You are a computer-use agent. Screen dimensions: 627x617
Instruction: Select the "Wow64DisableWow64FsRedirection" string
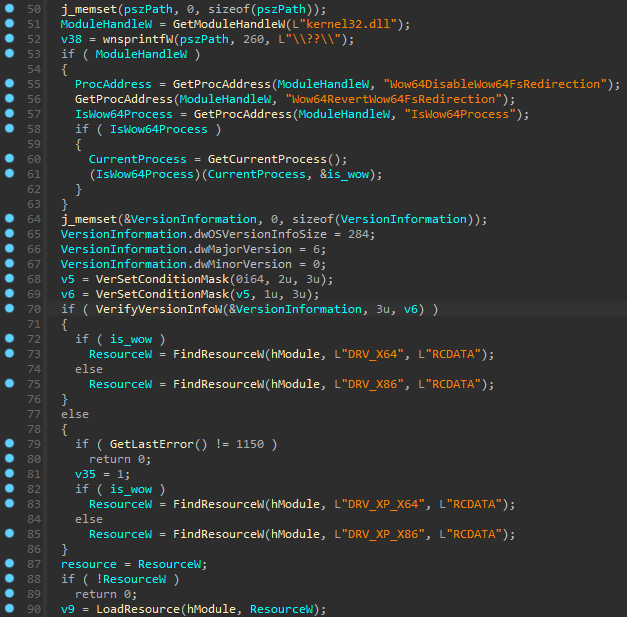coord(495,84)
